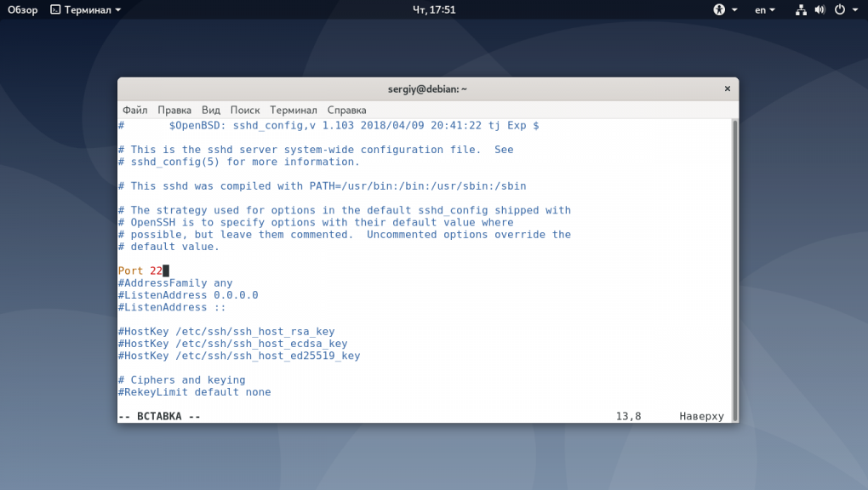Expand the Терминал app menu arrow in top panel

coord(117,10)
